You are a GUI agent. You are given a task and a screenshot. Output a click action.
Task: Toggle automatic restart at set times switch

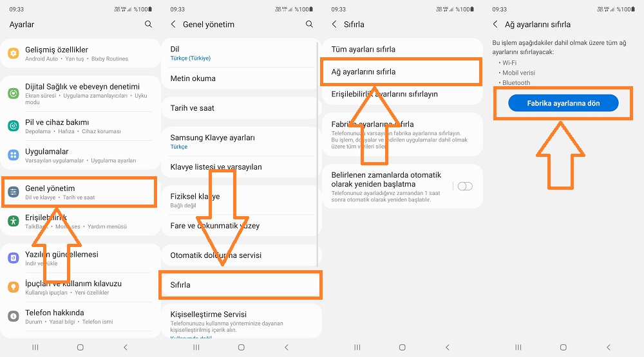(x=465, y=187)
